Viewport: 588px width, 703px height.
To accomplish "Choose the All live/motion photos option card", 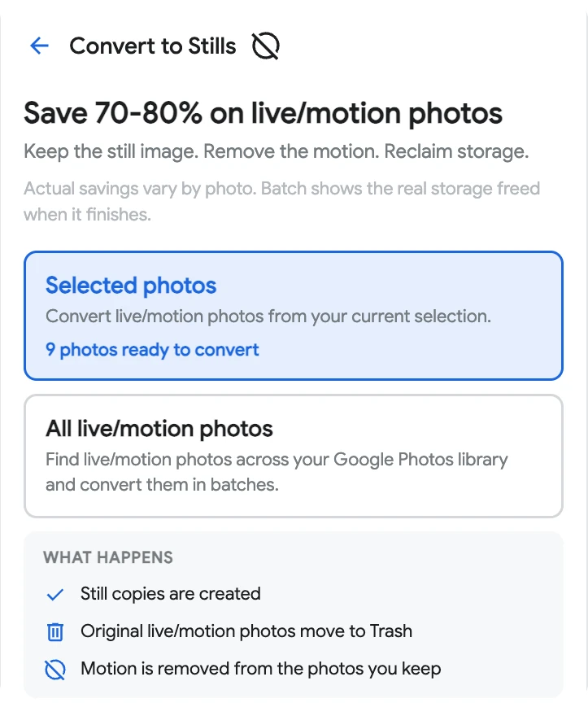I will tap(294, 456).
